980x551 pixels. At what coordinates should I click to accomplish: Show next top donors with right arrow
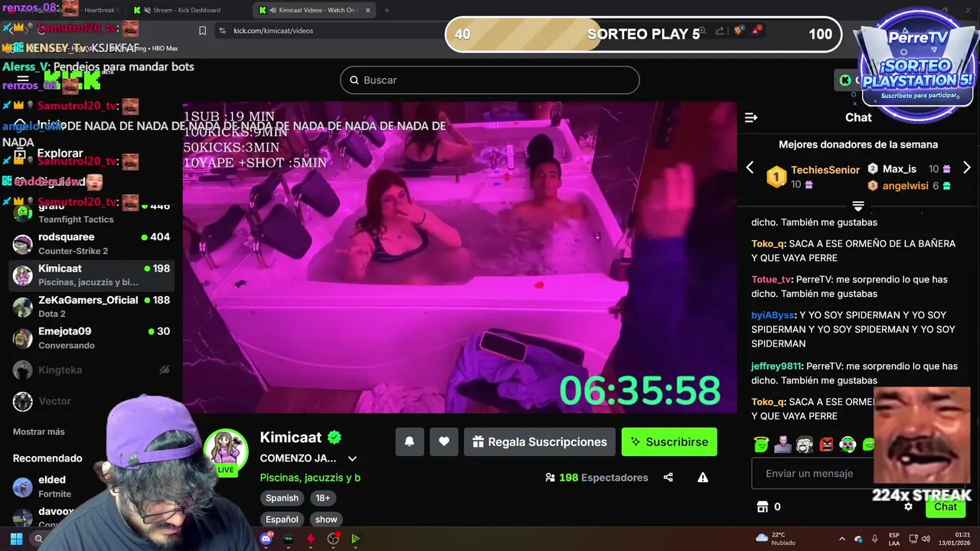pyautogui.click(x=967, y=168)
